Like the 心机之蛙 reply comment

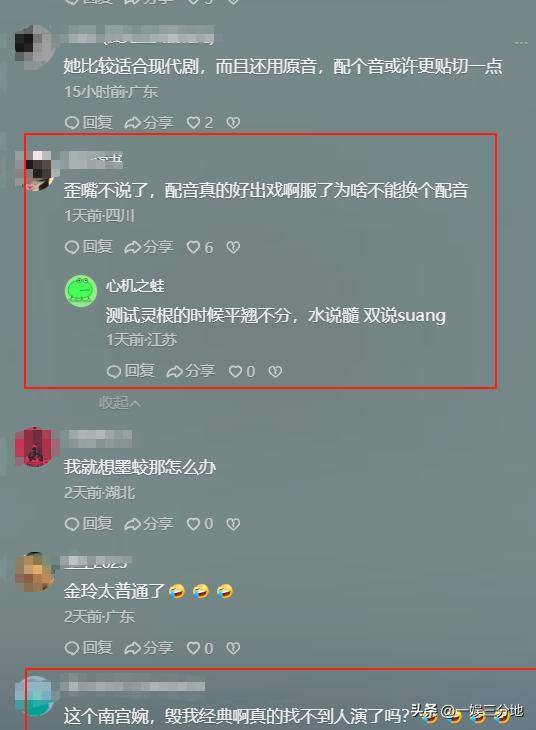(x=241, y=371)
